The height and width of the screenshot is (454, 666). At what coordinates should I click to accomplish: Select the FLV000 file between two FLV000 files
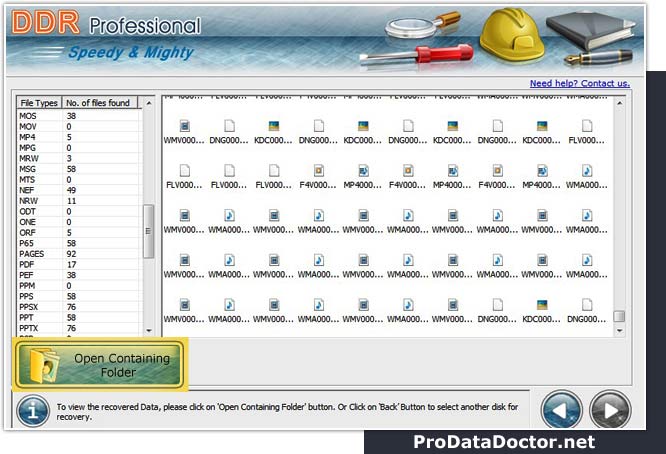[x=229, y=177]
